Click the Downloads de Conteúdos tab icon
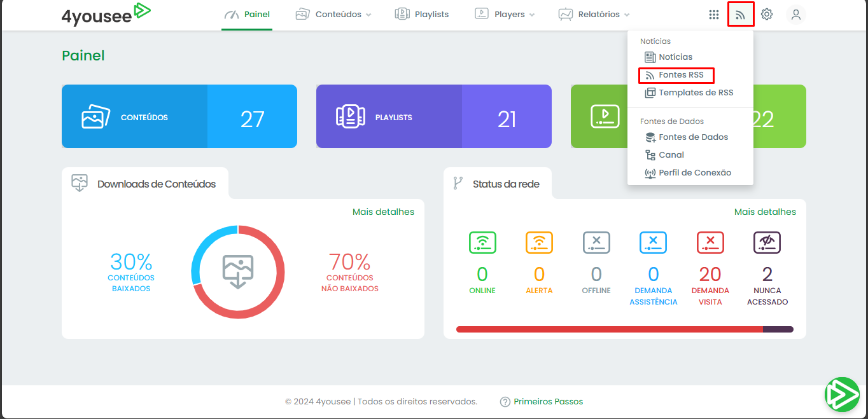The width and height of the screenshot is (868, 419). tap(80, 183)
